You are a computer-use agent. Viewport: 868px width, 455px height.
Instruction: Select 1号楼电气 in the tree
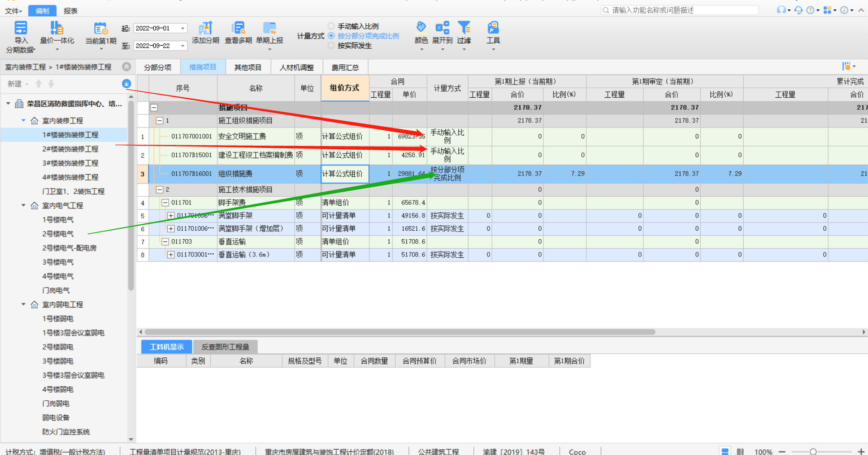pos(58,220)
